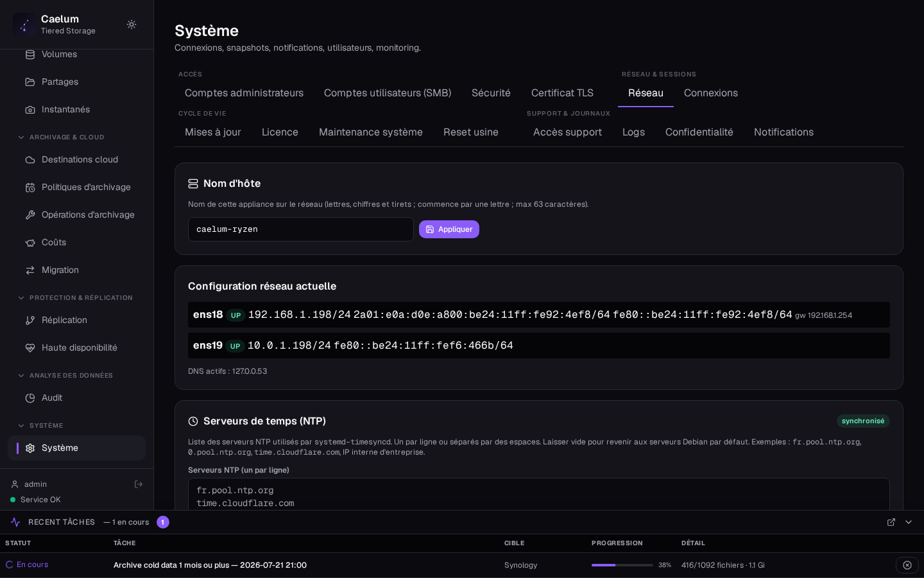Open Volumes via its database icon
The width and height of the screenshot is (924, 578).
30,55
